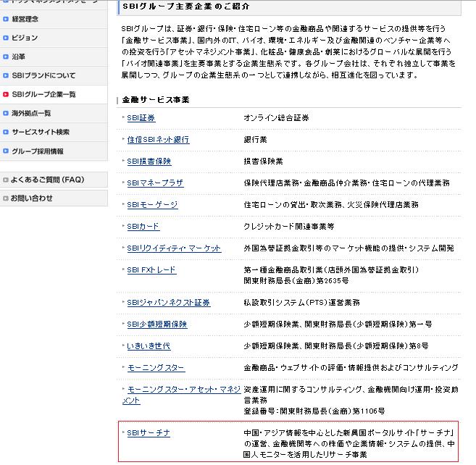Open the SBIカード link

(143, 227)
